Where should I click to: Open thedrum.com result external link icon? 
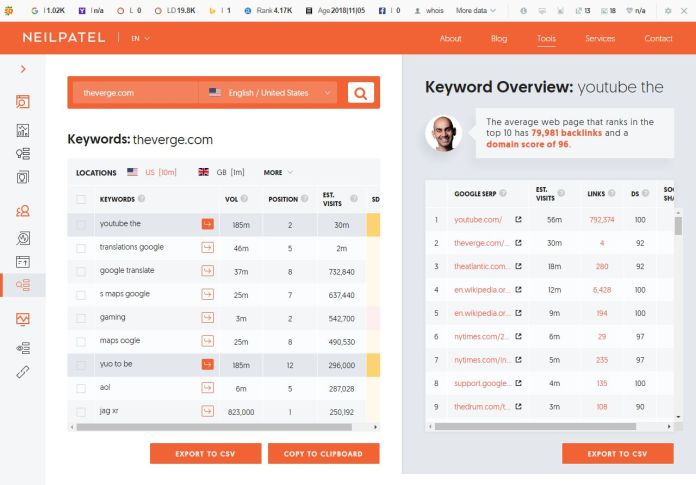[x=518, y=406]
